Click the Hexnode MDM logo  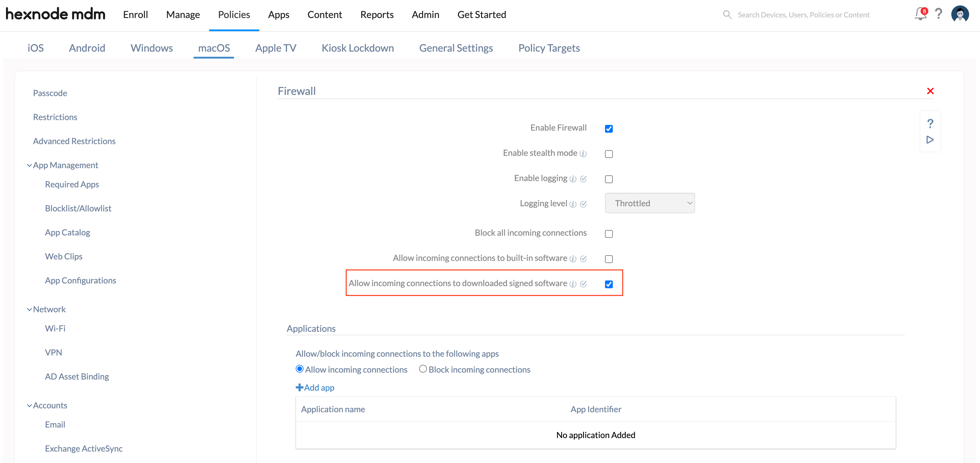[56, 14]
